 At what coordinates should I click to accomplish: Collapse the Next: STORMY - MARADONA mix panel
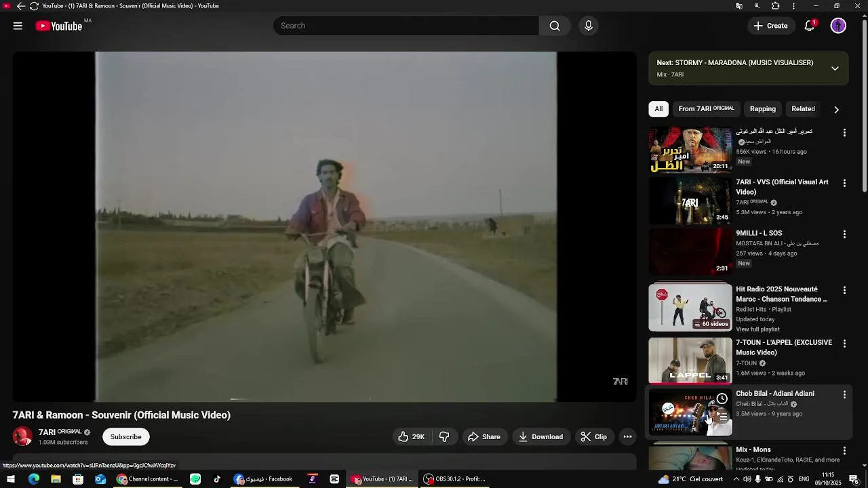(835, 68)
